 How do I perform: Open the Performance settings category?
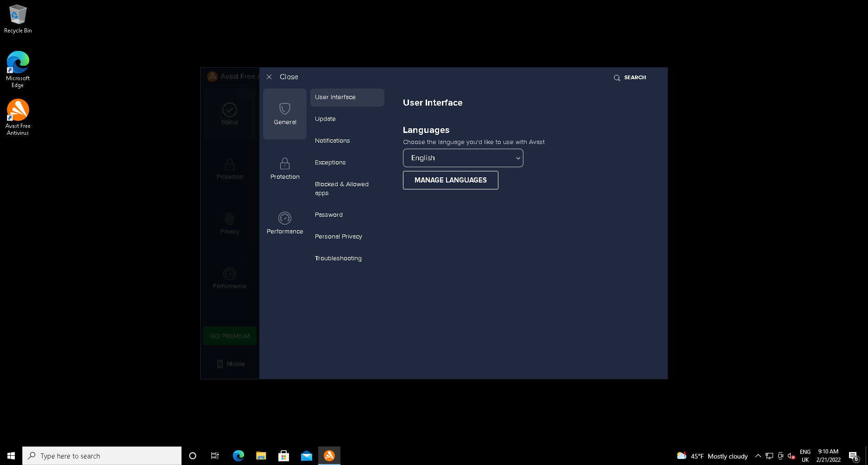coord(285,223)
